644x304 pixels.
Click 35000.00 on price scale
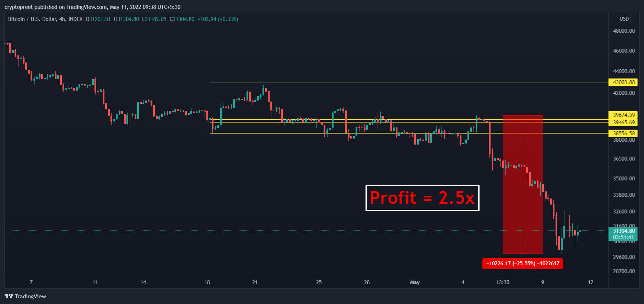[x=624, y=179]
